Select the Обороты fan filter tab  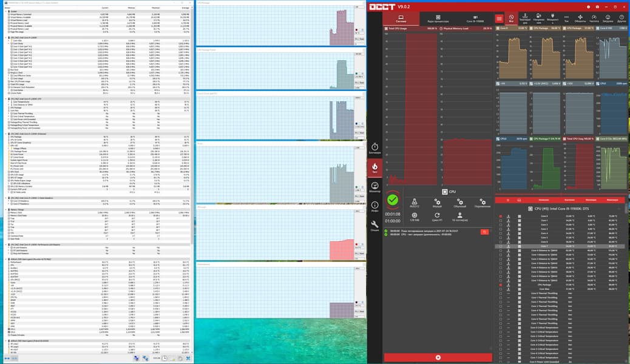click(x=580, y=18)
